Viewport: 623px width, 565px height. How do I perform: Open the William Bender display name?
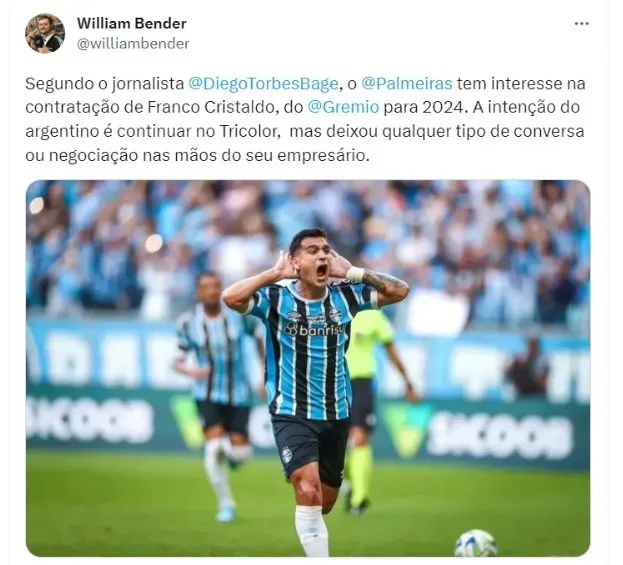point(132,23)
